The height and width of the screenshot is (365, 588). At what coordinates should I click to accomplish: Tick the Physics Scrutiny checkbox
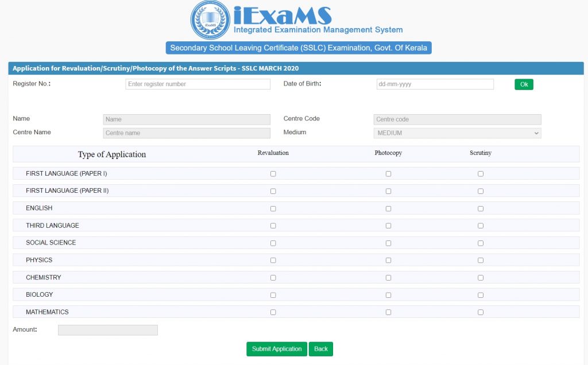(481, 260)
